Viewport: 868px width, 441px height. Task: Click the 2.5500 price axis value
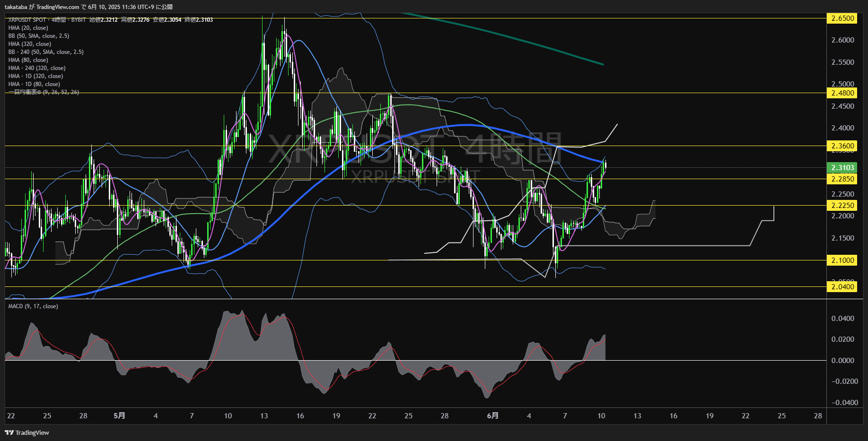pyautogui.click(x=843, y=62)
